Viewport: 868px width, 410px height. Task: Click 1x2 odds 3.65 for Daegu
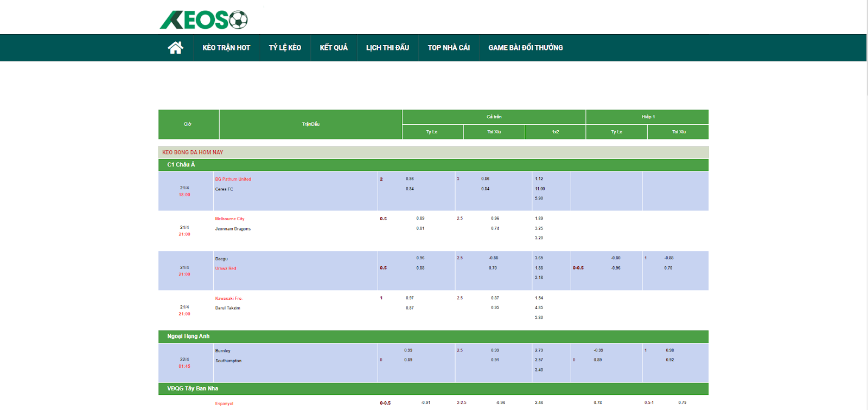[539, 258]
